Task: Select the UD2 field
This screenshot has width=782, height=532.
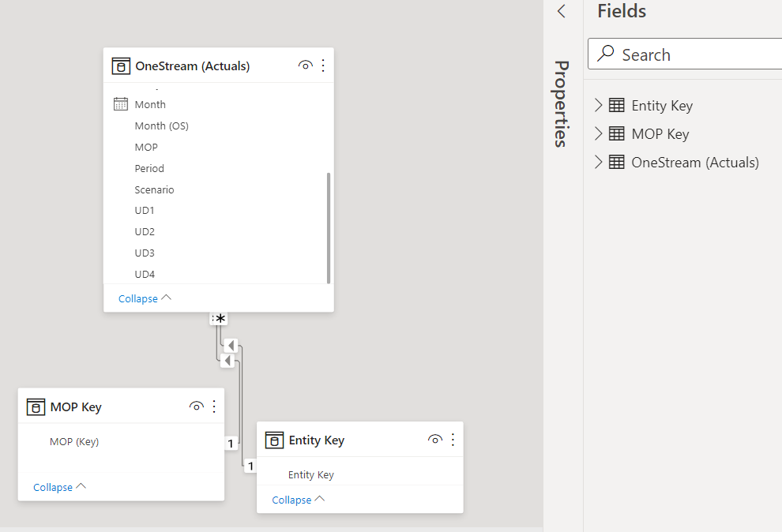Action: point(145,231)
